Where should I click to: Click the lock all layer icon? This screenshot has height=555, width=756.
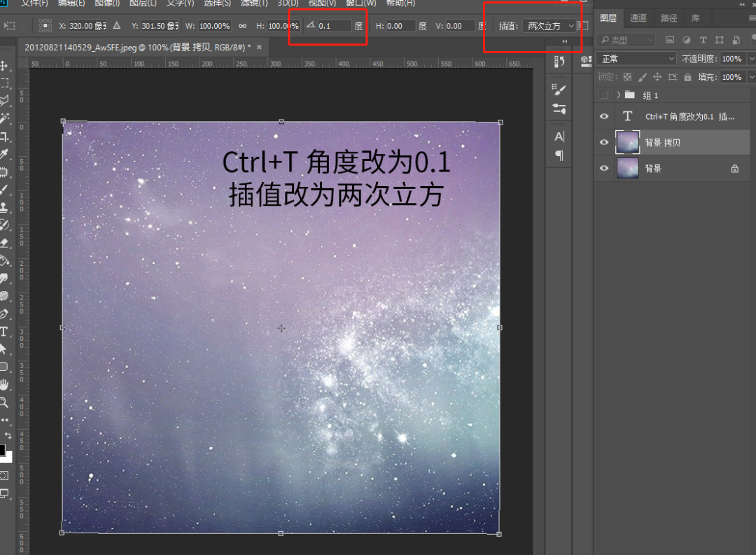[688, 77]
